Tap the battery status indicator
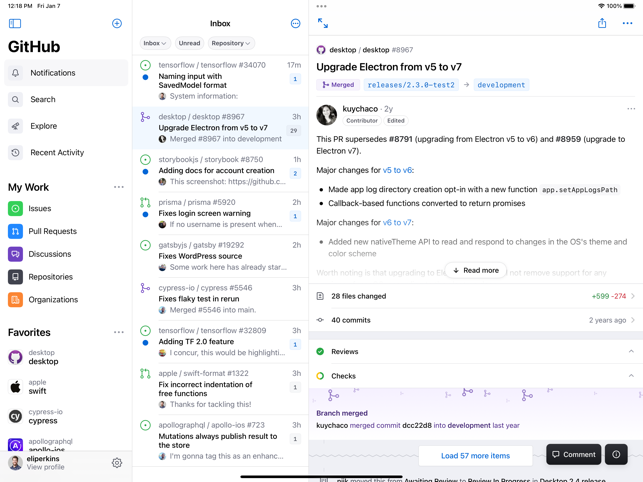Viewport: 643px width, 482px height. point(629,6)
